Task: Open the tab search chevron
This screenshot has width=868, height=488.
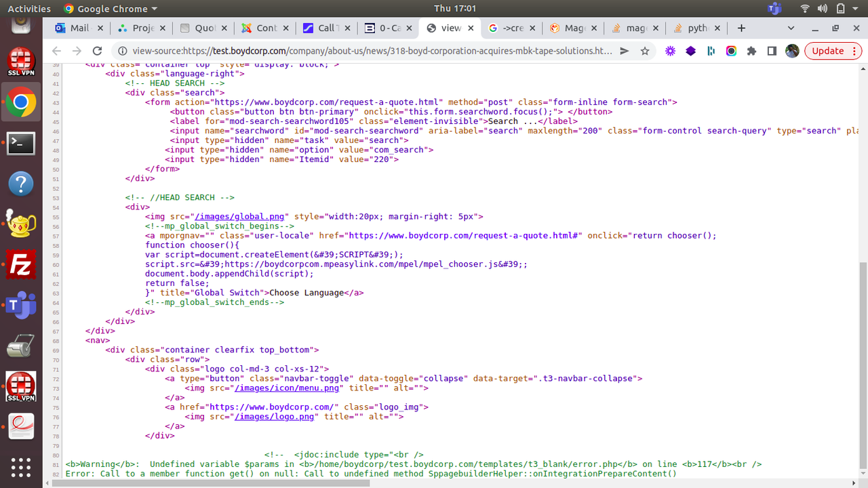Action: click(791, 28)
